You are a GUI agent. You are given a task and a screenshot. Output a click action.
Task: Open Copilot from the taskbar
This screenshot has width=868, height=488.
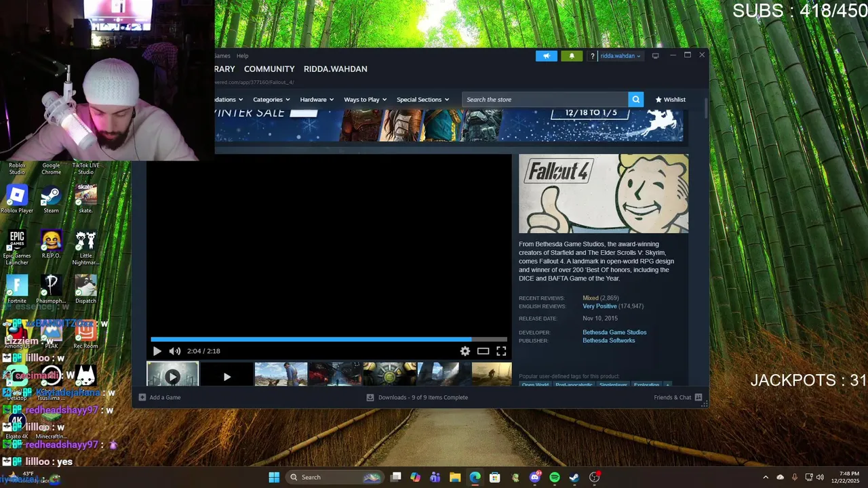(x=415, y=477)
